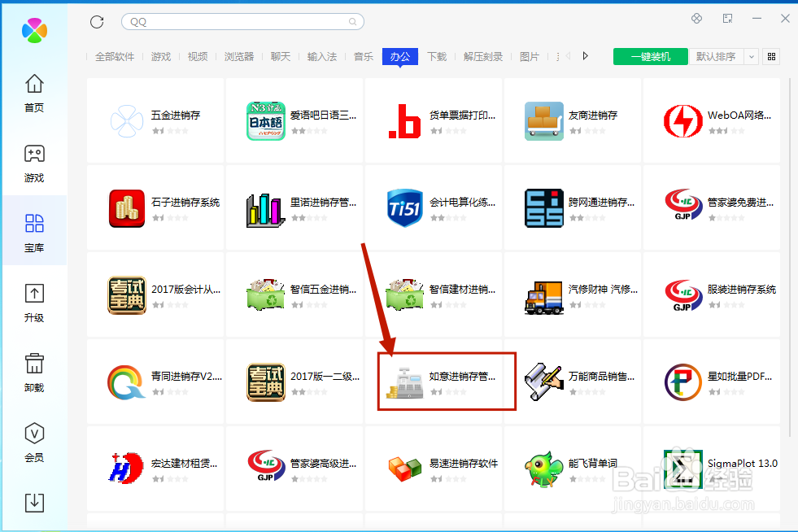
Task: Select the 办公 category tab
Action: pyautogui.click(x=400, y=56)
